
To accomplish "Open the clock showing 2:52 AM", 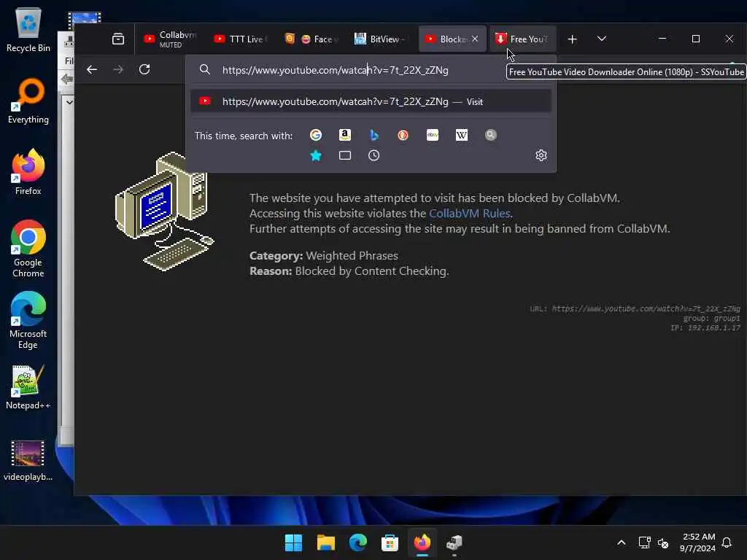I will (698, 542).
